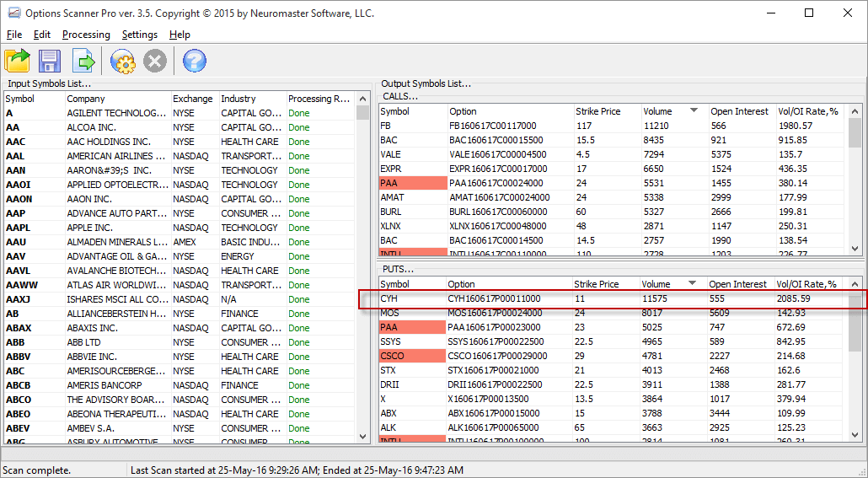868x478 pixels.
Task: Click the 1980.57 Vol/OI value in CALLS
Action: pos(795,126)
